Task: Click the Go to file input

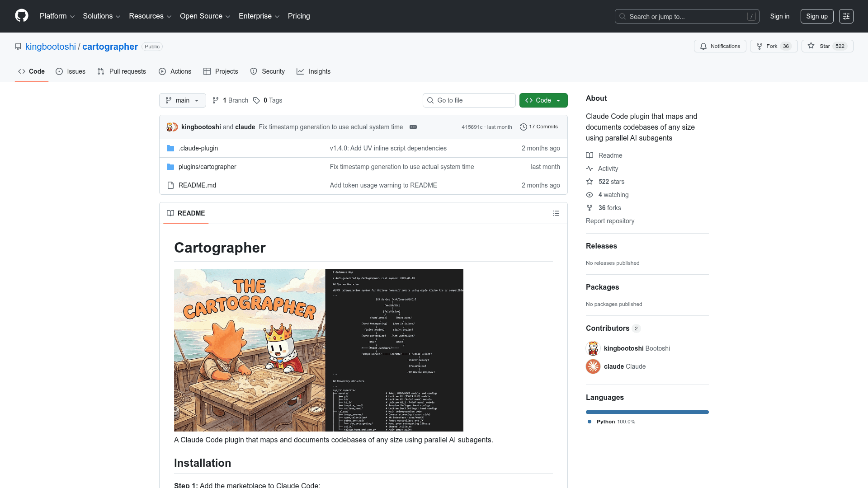Action: click(x=473, y=100)
